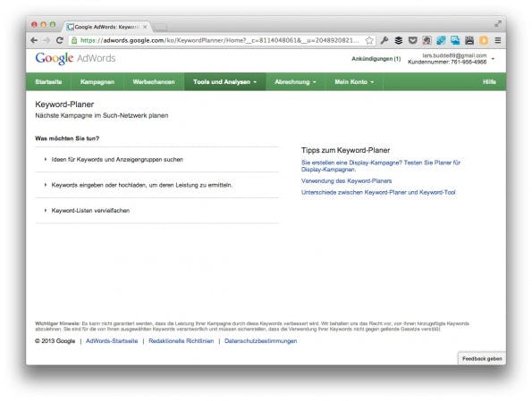Image resolution: width=532 pixels, height=401 pixels.
Task: Open the Abrechnung dropdown menu
Action: pyautogui.click(x=296, y=81)
